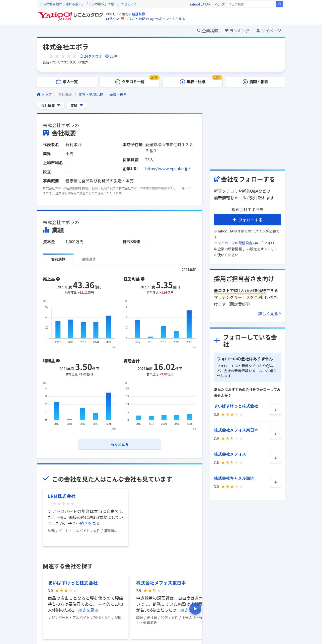
Task: Click the 10件 salary count link
Action: [111, 56]
